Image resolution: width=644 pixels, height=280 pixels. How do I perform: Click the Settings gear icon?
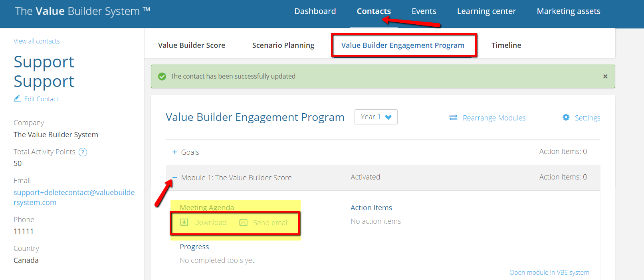[x=566, y=117]
